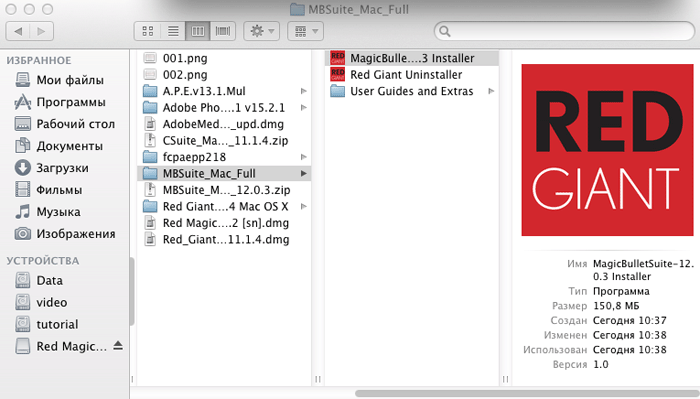Image resolution: width=700 pixels, height=399 pixels.
Task: Select Red Magic....2 [sn].dmg file
Action: point(224,223)
